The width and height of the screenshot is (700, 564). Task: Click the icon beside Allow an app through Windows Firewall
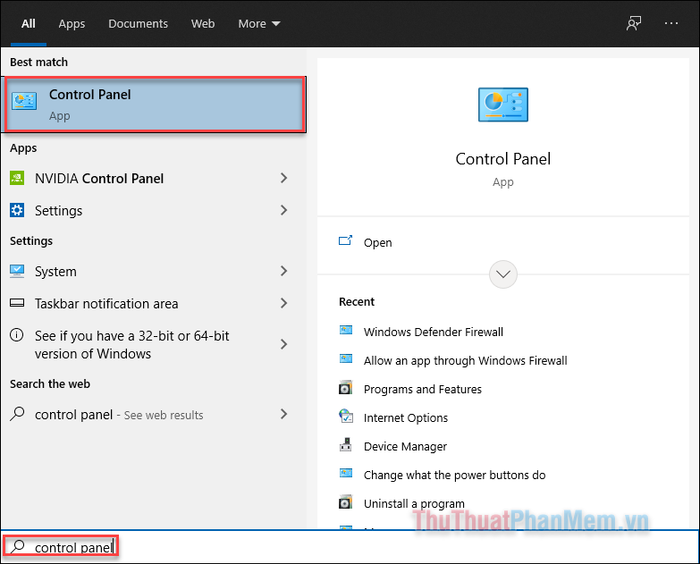point(346,359)
